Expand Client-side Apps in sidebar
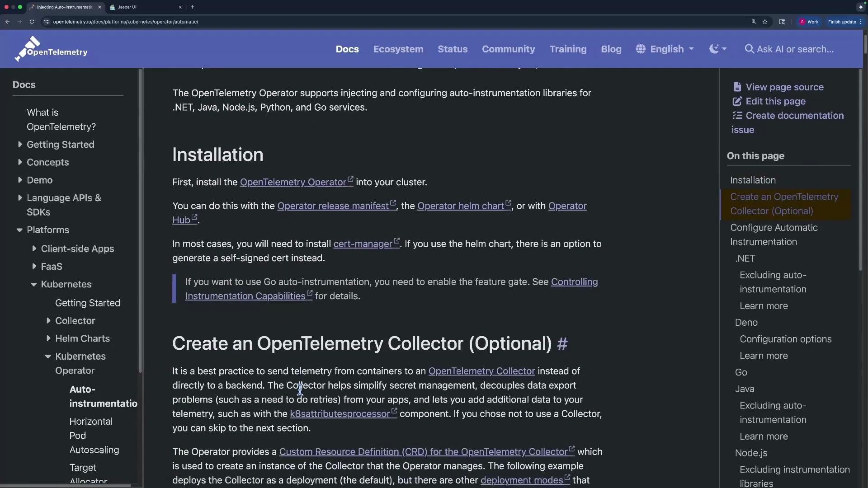The image size is (868, 488). pos(34,249)
